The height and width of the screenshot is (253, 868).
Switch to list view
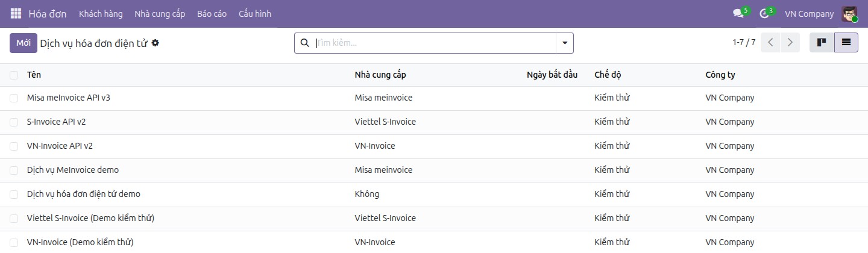846,43
